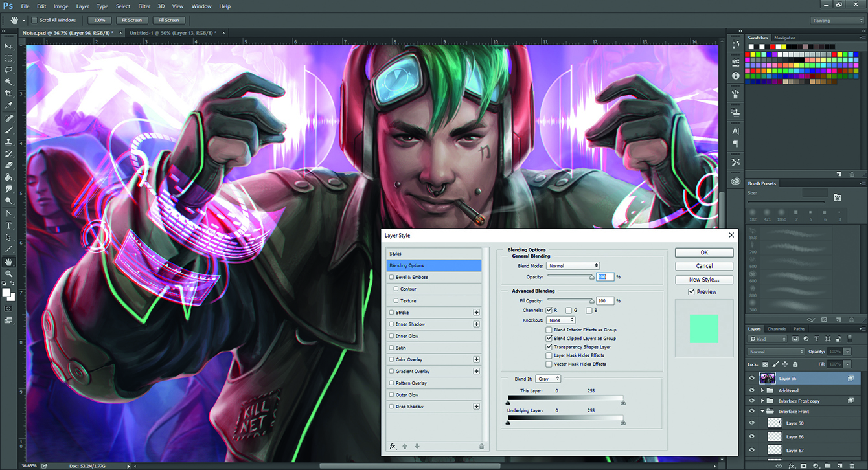Add layer mask from Layers panel bottom
The width and height of the screenshot is (868, 470).
(803, 465)
